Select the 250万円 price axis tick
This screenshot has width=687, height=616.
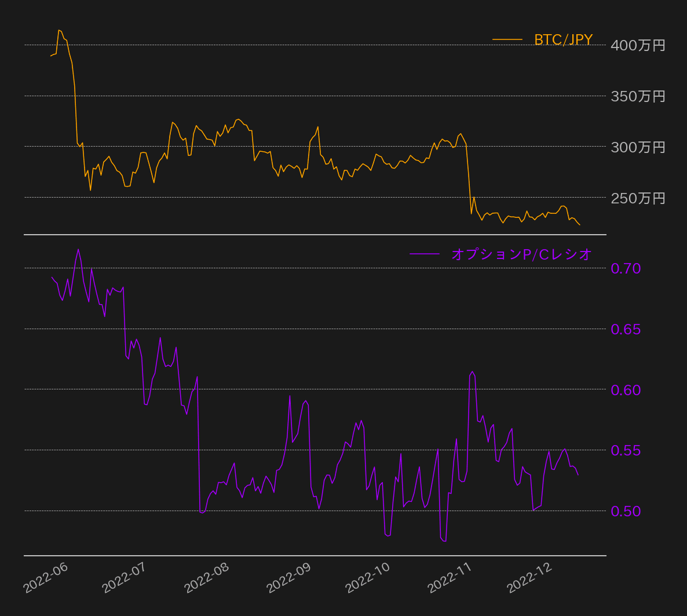[638, 198]
